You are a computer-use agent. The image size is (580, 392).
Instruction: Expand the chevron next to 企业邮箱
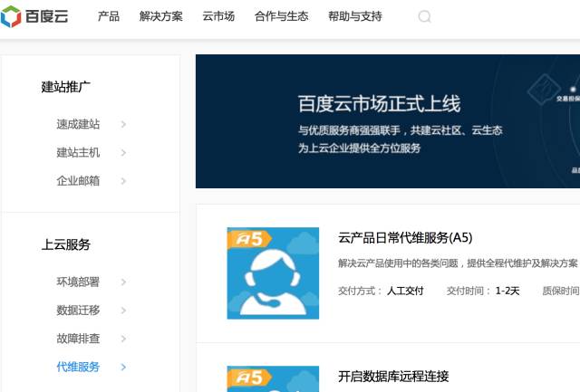(123, 181)
